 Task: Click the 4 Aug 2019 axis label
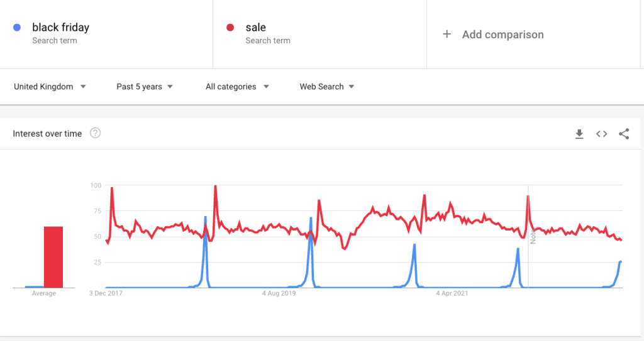(x=279, y=293)
